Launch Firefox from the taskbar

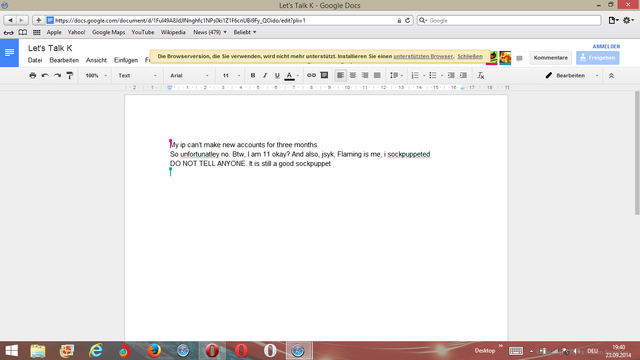click(x=154, y=351)
